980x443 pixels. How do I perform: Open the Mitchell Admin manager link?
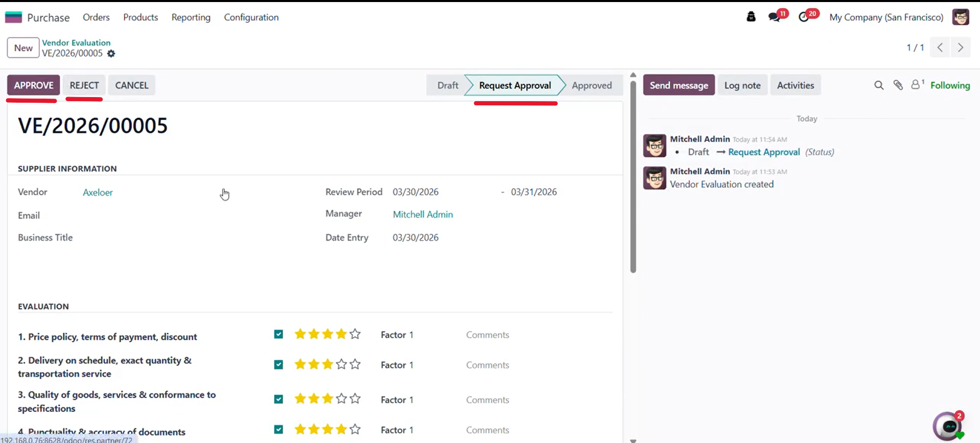click(x=423, y=215)
